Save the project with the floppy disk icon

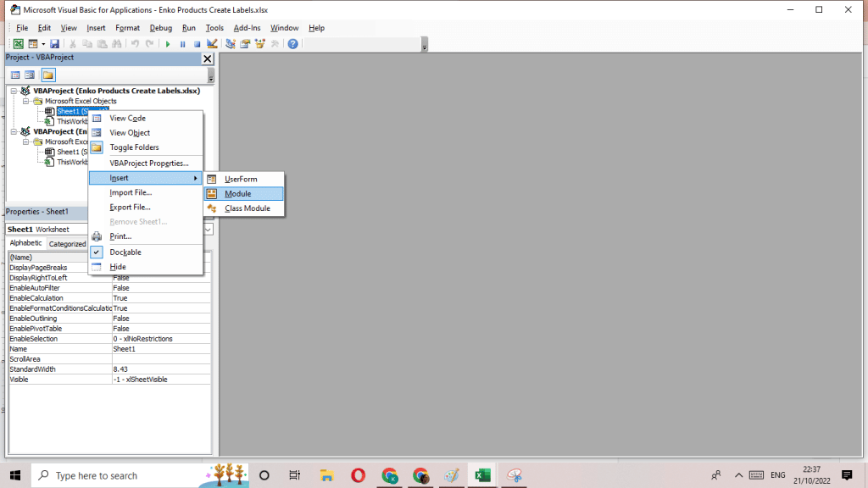(x=54, y=44)
